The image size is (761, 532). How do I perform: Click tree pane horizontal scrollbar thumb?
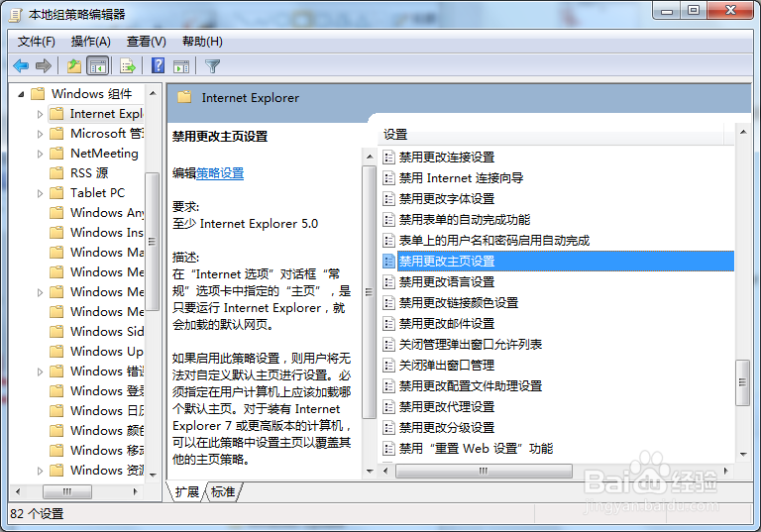pos(67,491)
